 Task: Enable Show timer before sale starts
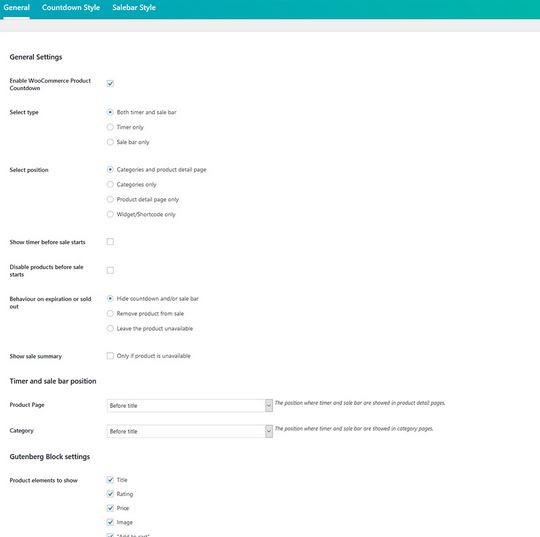(110, 242)
